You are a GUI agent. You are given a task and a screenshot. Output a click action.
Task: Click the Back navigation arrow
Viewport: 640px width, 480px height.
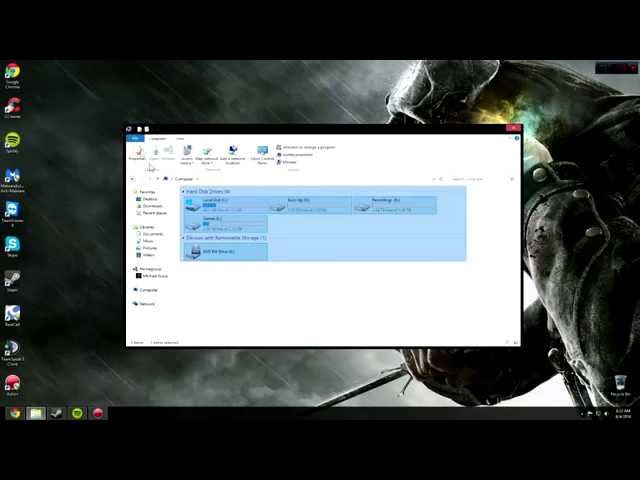(x=132, y=179)
